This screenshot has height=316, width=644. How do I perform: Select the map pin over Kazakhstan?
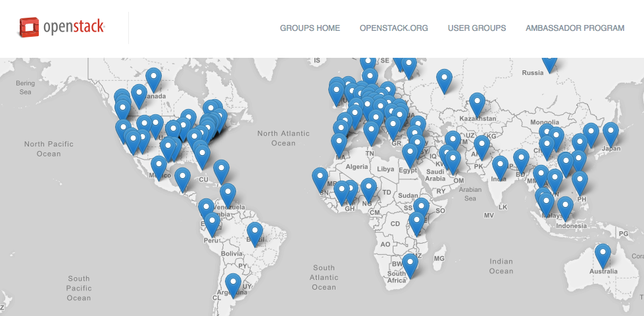point(478,104)
